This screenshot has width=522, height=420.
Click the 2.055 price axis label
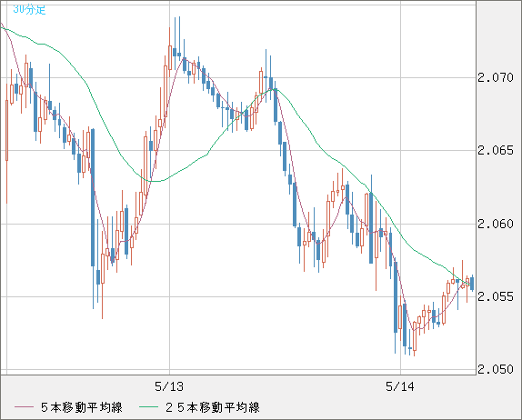[x=496, y=296]
